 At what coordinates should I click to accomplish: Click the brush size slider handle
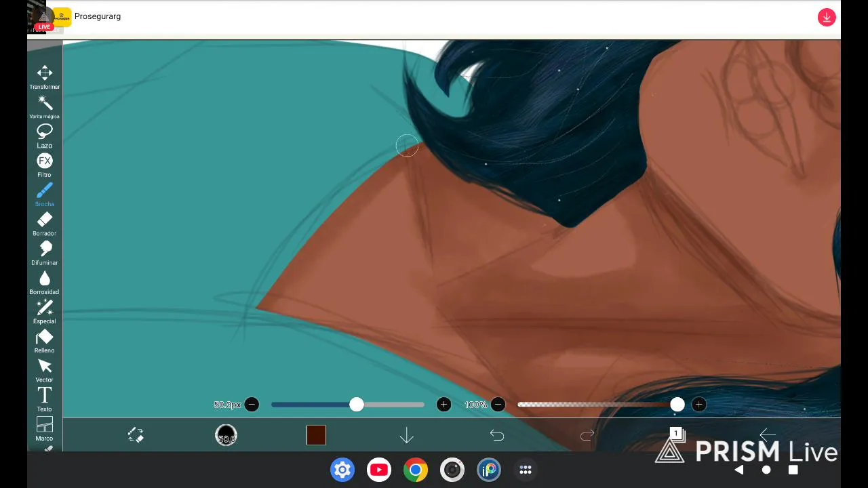[x=357, y=405]
